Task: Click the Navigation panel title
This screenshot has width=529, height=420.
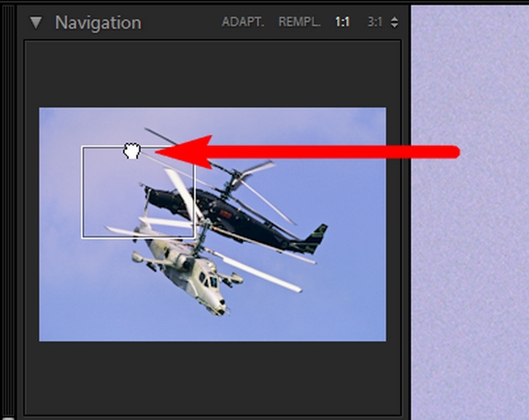Action: click(x=98, y=23)
